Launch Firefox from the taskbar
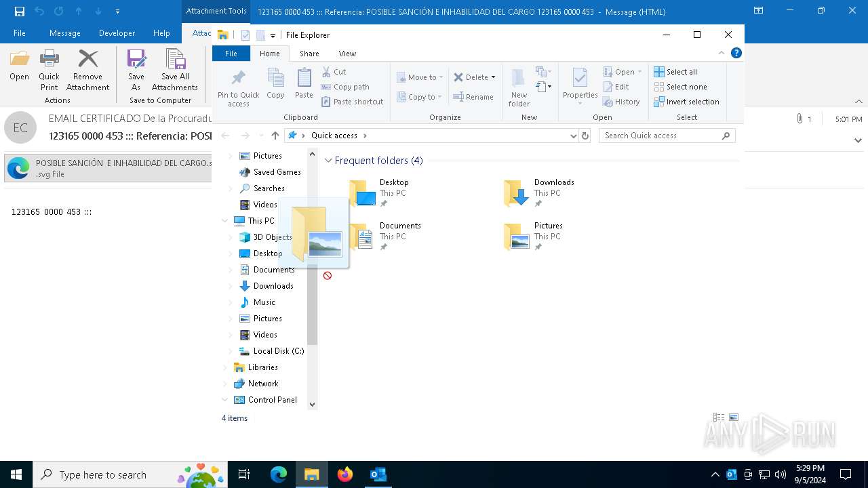 (344, 474)
